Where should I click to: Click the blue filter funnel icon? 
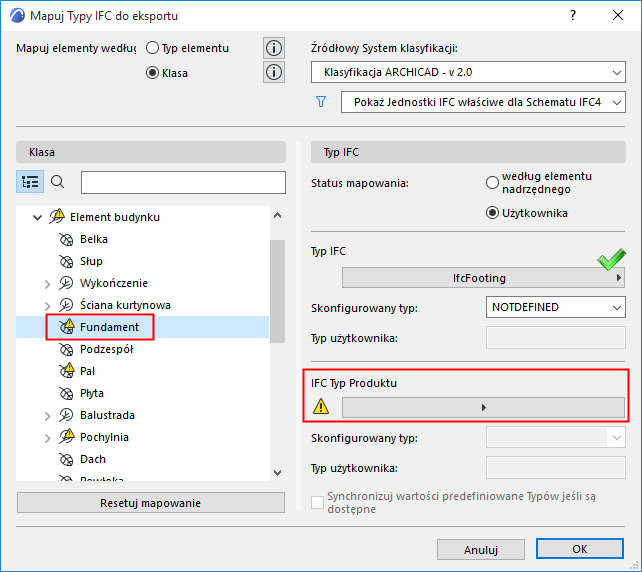tap(321, 102)
